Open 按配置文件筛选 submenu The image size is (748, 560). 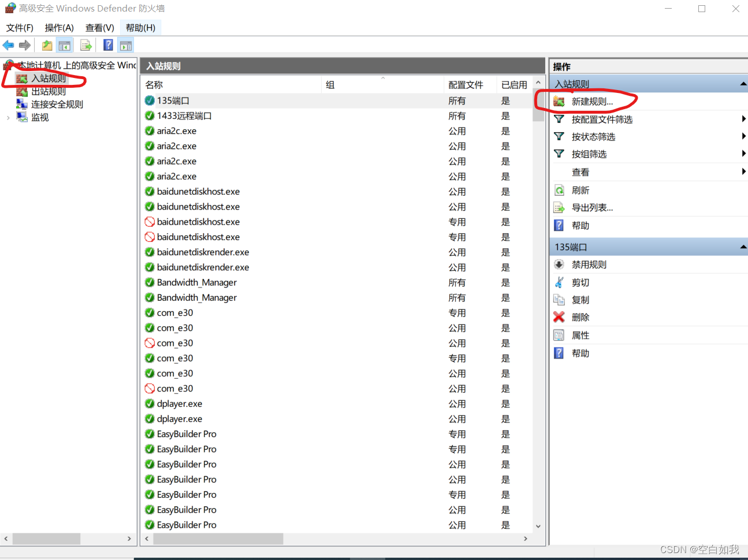tap(602, 120)
